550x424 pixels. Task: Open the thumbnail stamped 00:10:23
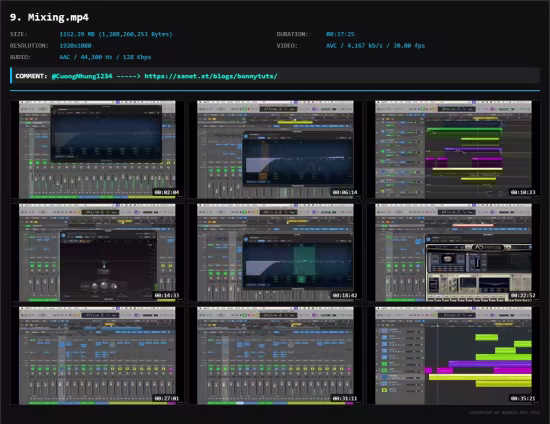tap(454, 150)
